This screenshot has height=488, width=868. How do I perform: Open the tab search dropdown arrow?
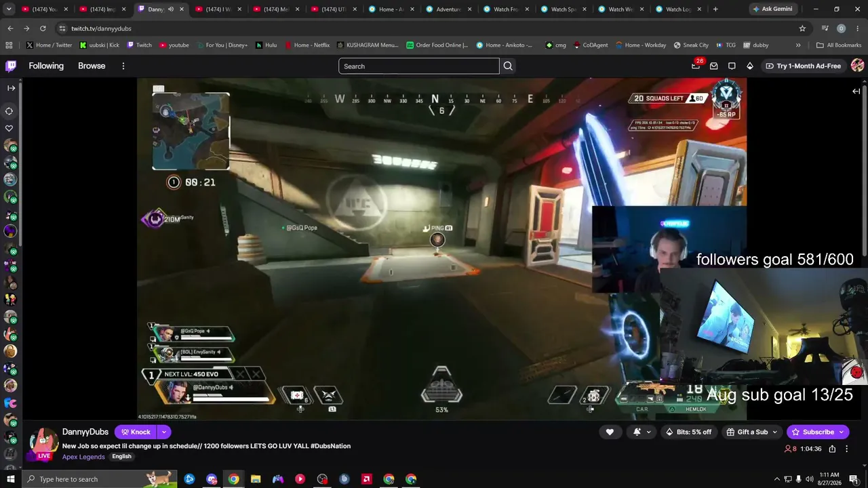click(9, 9)
